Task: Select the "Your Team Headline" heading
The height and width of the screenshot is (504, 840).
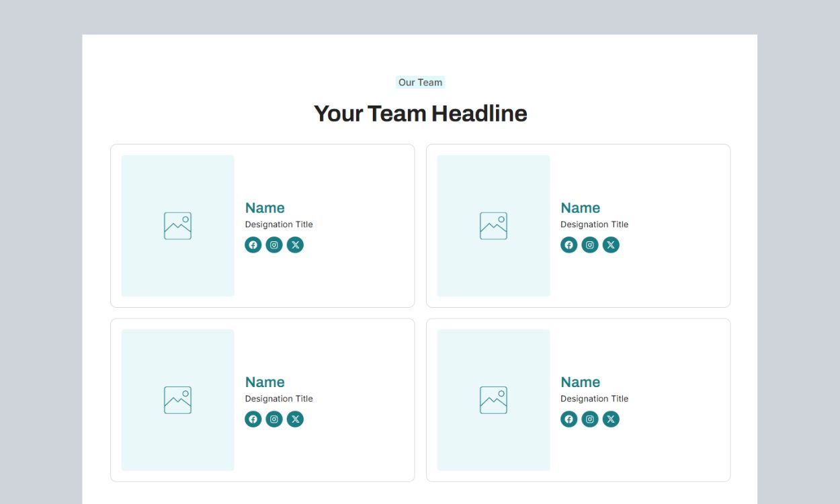Action: 420,114
